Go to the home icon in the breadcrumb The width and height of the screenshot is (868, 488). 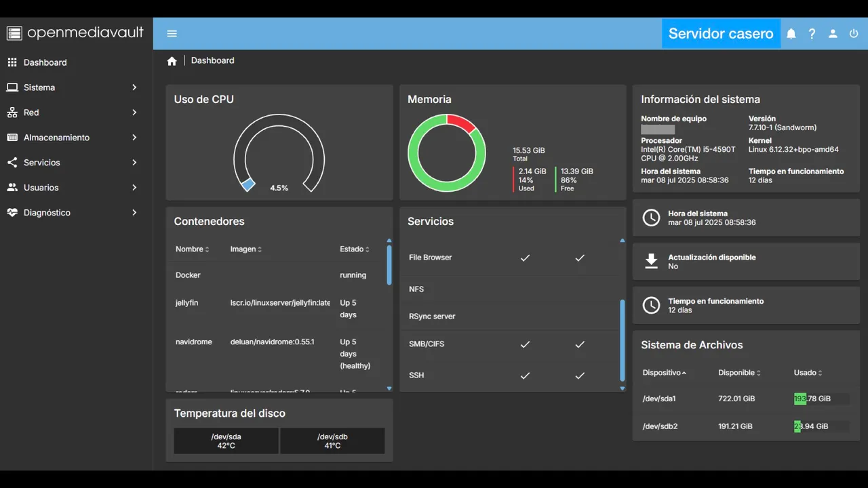(172, 60)
